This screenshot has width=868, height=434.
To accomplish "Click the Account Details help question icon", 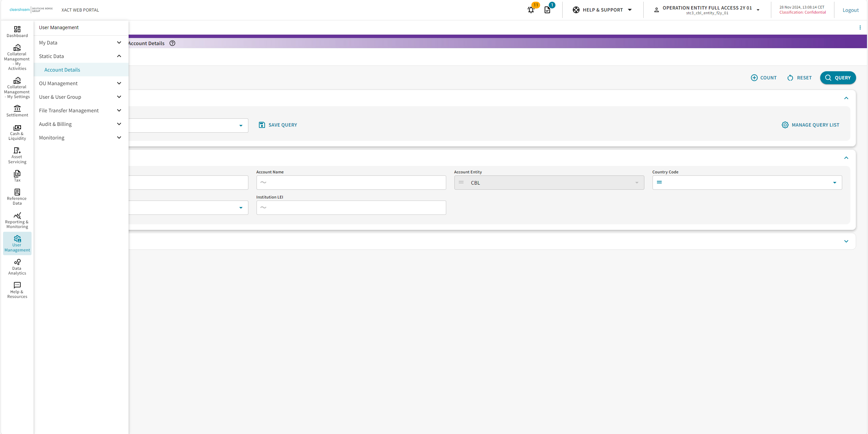I will click(x=172, y=43).
